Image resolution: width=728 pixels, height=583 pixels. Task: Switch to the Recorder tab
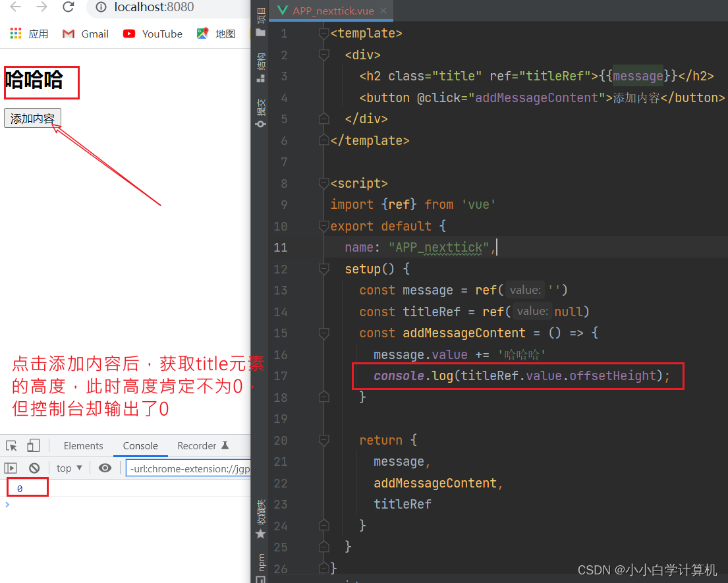(203, 445)
